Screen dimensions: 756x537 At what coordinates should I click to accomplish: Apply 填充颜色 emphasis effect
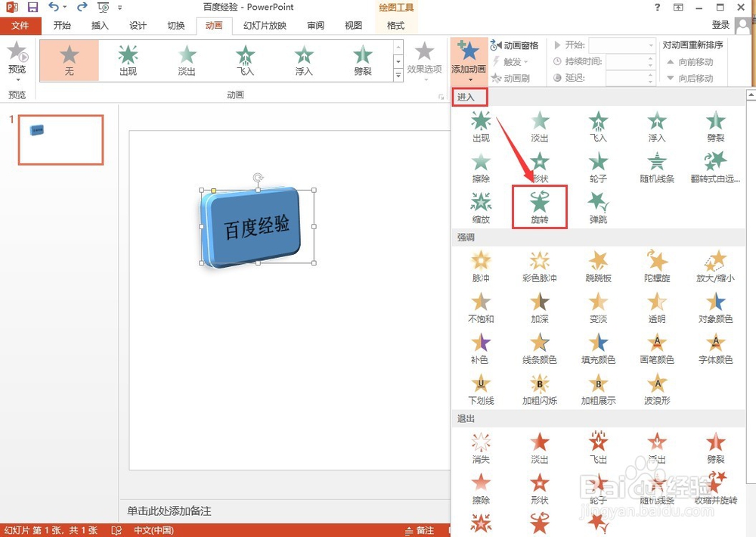[598, 349]
